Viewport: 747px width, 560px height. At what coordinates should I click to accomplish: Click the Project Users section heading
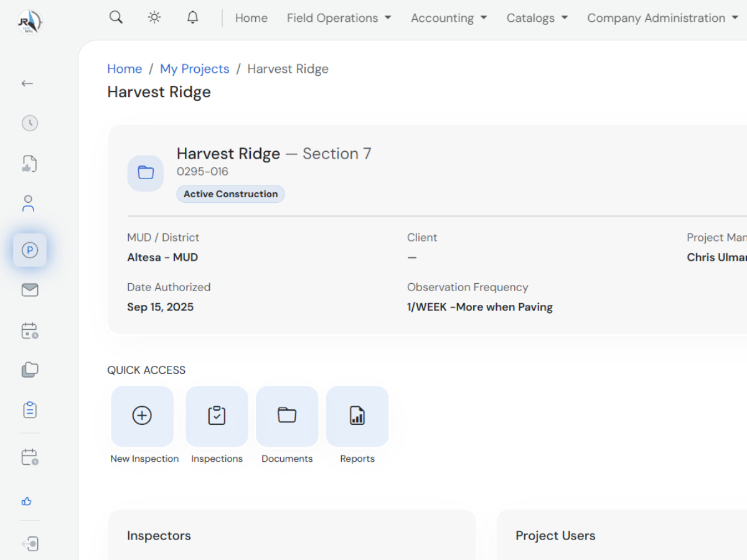tap(555, 536)
